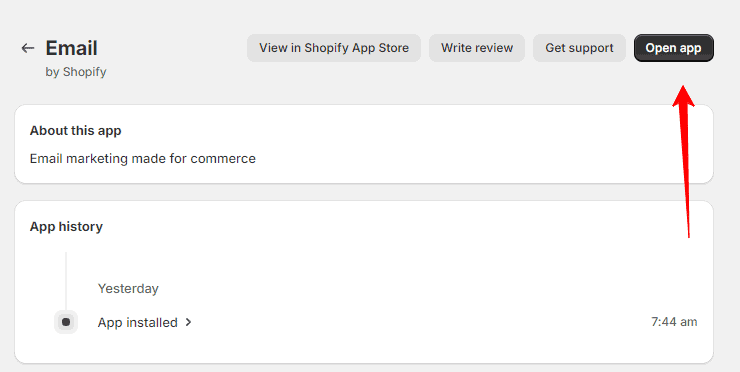This screenshot has width=740, height=372.
Task: Click the 7:44 am timestamp
Action: 674,322
